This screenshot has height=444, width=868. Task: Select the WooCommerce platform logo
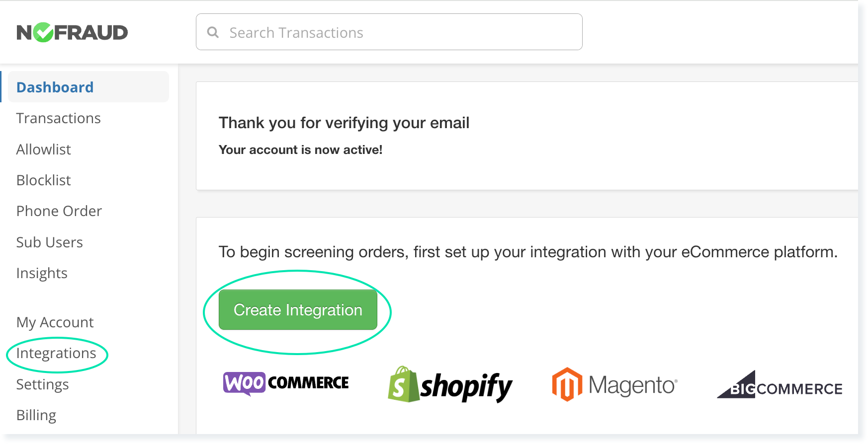(286, 383)
